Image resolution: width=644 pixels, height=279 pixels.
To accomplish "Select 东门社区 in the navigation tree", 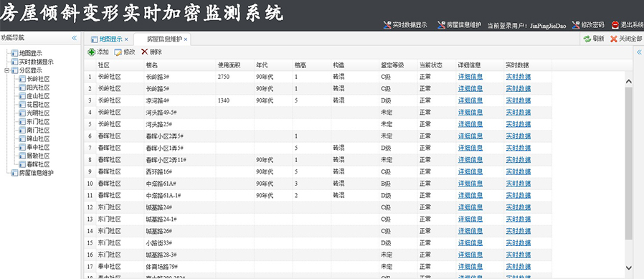I will coord(38,122).
